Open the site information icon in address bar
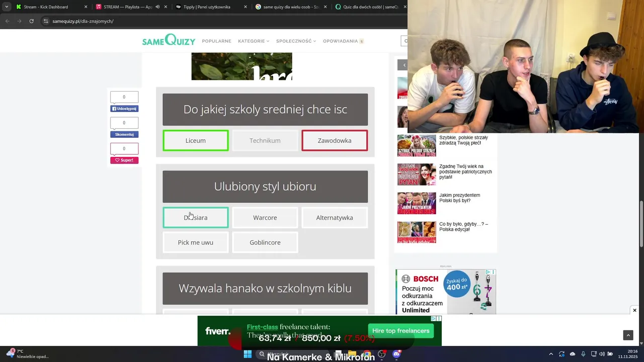 coord(46,21)
